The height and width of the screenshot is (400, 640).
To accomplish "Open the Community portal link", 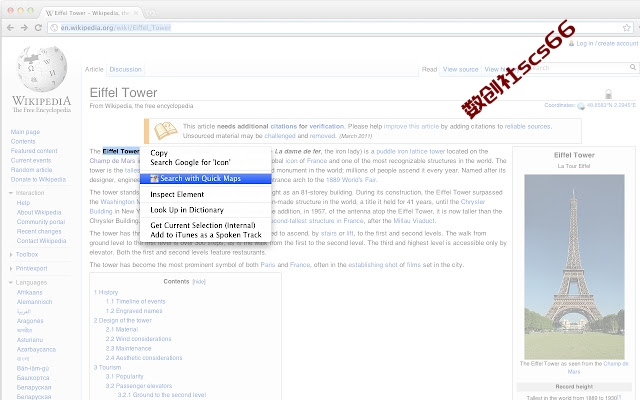I will (41, 222).
